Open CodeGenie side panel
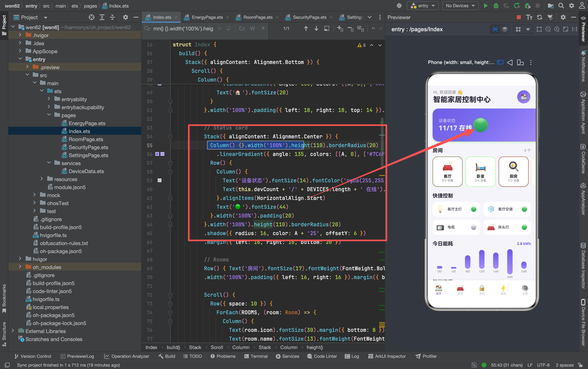This screenshot has height=369, width=588. pos(583,159)
